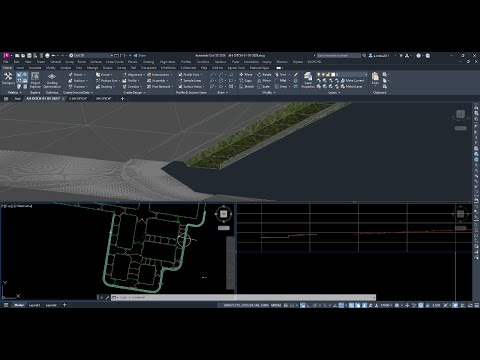The width and height of the screenshot is (480, 360).
Task: Open Grading Optimization tool
Action: (x=52, y=80)
